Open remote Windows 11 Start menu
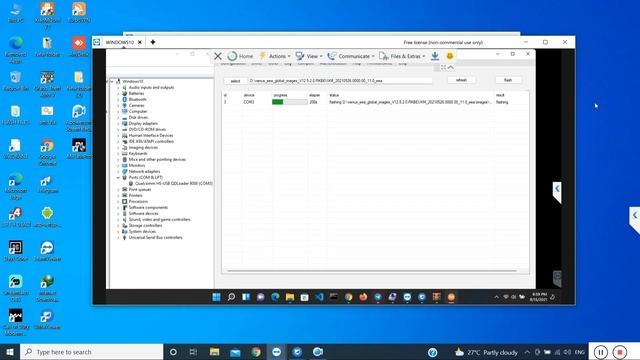Viewport: 640px width, 360px height. click(216, 297)
